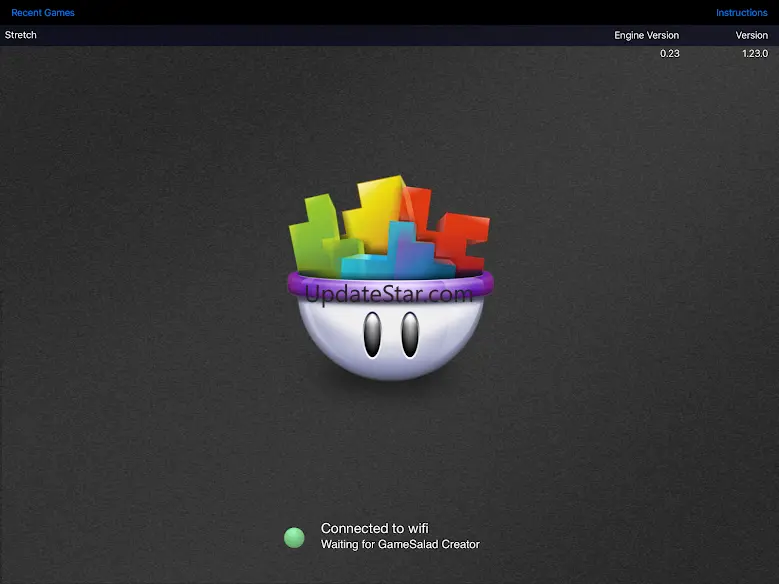Click the green wifi status indicator
779x584 pixels.
294,538
